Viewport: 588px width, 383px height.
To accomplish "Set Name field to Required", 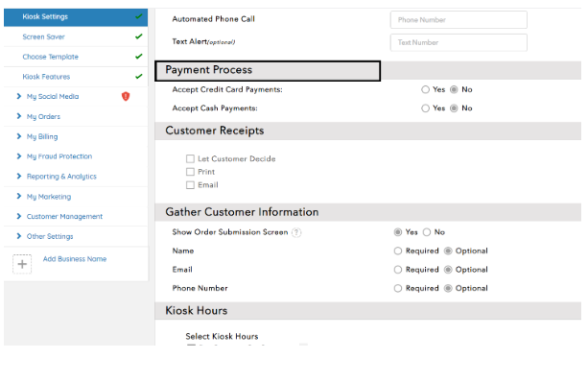I will (398, 251).
